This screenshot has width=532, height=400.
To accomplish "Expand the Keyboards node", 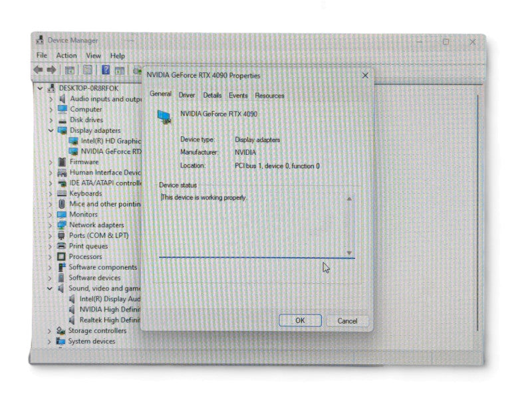I will point(51,194).
